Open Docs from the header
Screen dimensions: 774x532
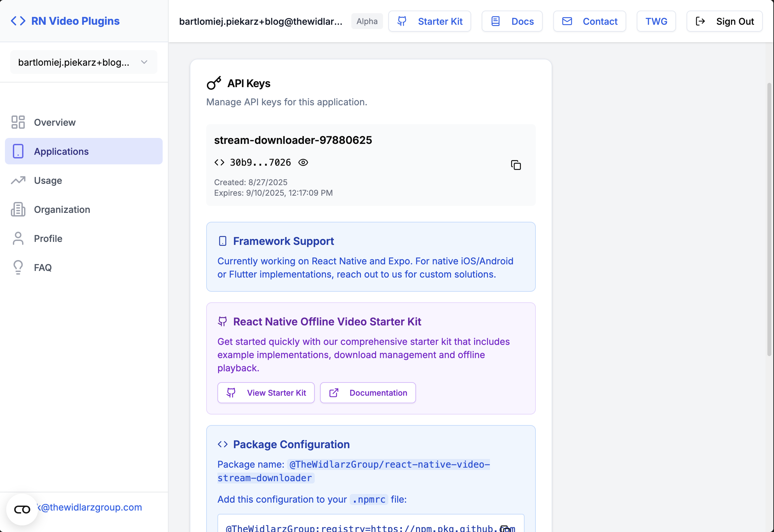(x=512, y=21)
